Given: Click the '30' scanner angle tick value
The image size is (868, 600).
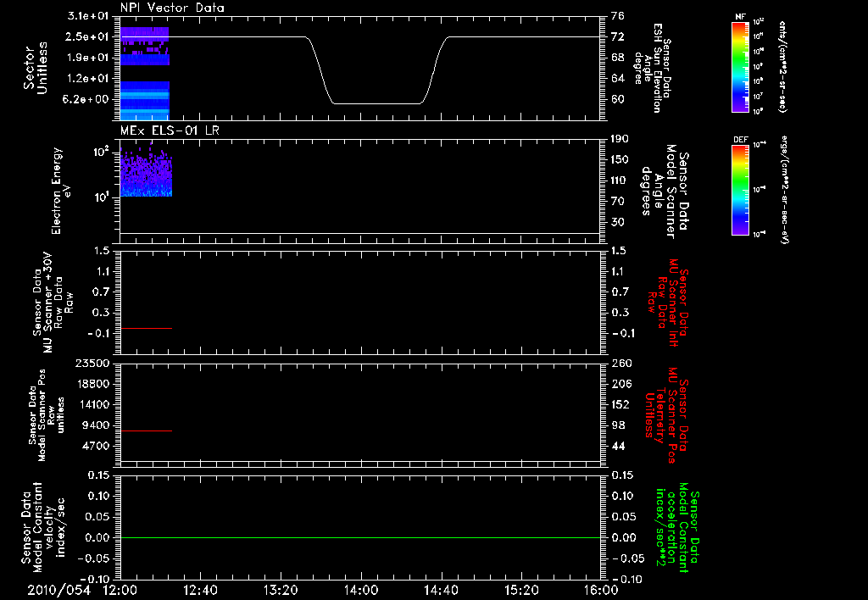Looking at the screenshot, I should point(618,222).
